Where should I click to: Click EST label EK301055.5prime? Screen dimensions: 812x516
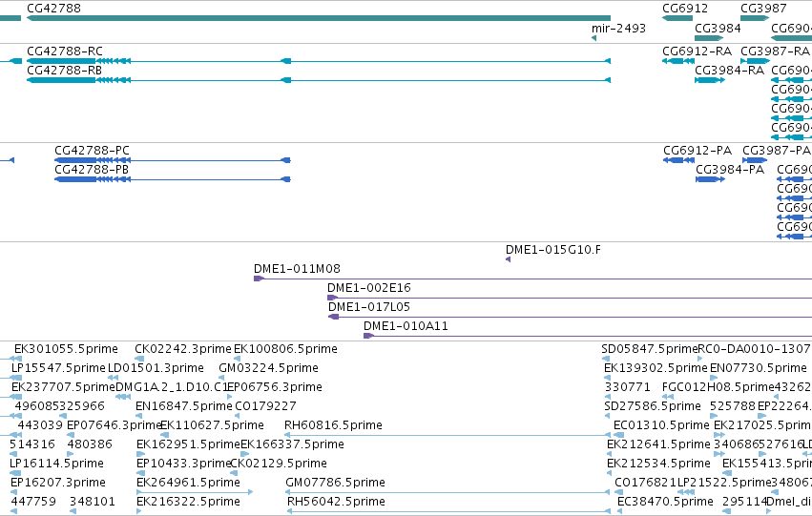(x=66, y=349)
